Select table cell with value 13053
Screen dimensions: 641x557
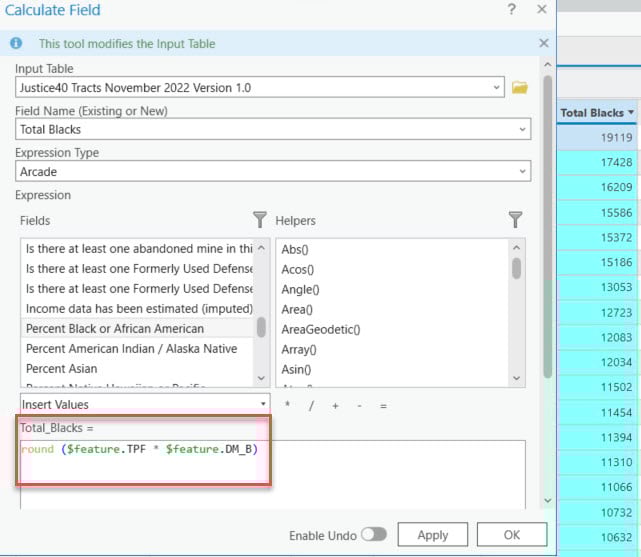pyautogui.click(x=597, y=287)
